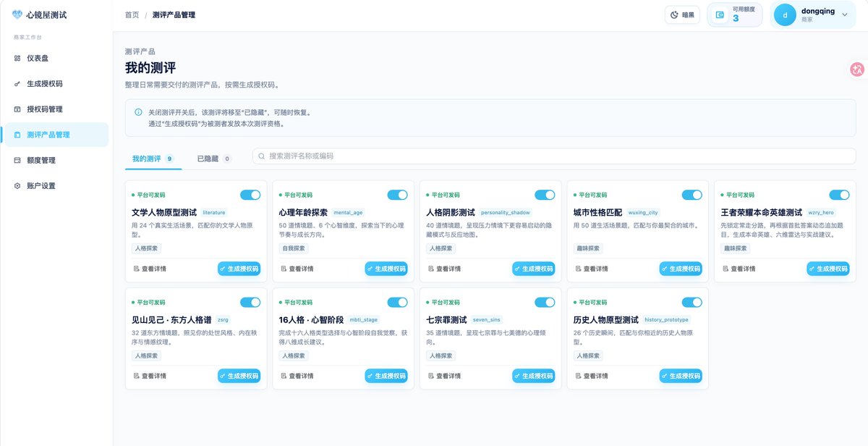Click the 额度管理 sidebar icon

coord(17,160)
